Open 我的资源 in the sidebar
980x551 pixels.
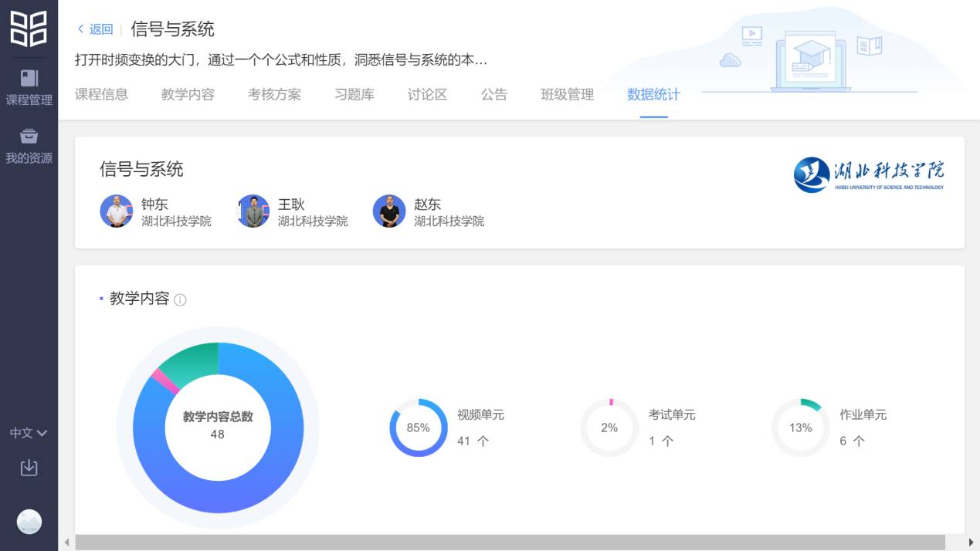tap(29, 146)
